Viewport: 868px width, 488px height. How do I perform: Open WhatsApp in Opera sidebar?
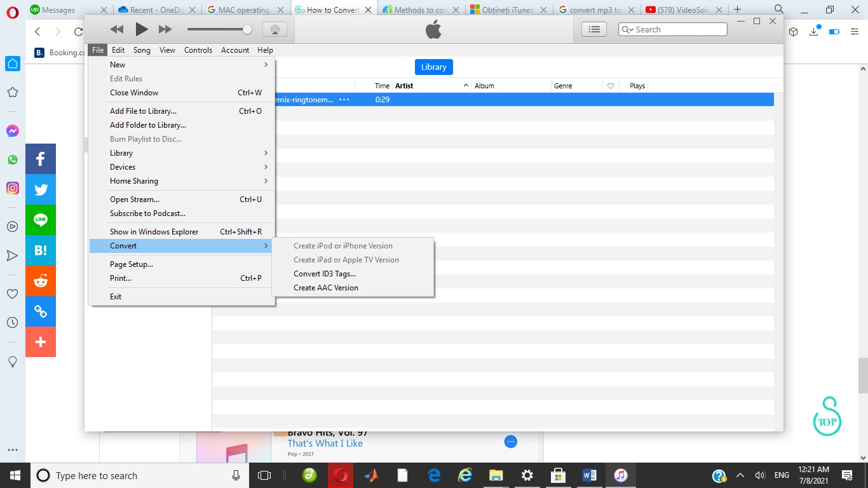point(12,159)
